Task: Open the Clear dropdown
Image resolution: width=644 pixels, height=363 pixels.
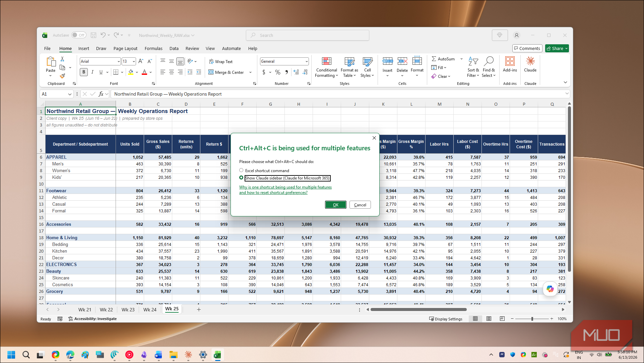Action: [x=441, y=76]
